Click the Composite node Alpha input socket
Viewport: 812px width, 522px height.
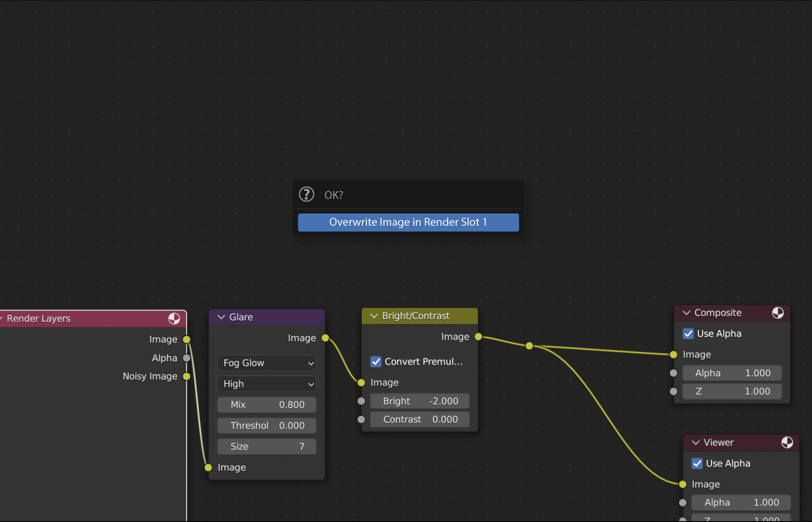pos(673,373)
